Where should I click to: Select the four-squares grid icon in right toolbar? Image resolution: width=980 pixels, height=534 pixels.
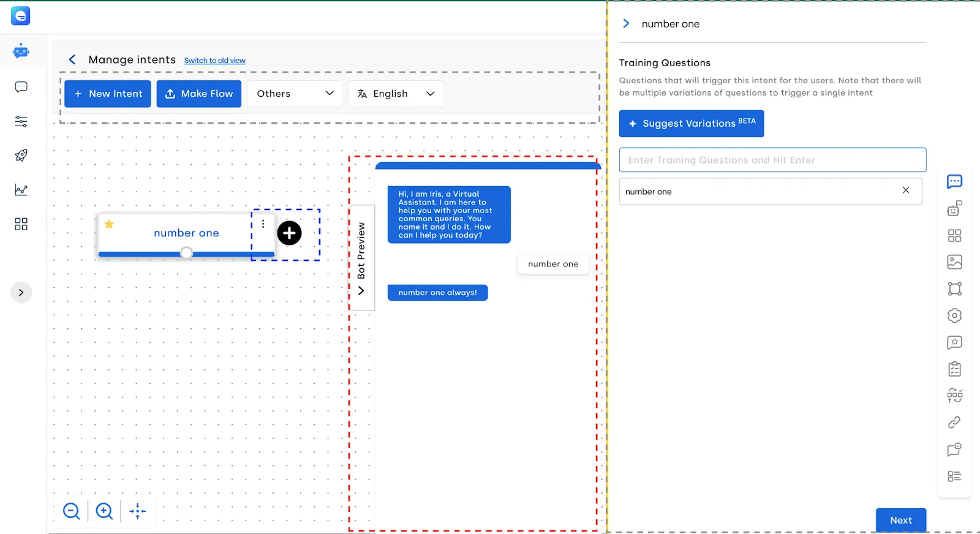point(954,235)
